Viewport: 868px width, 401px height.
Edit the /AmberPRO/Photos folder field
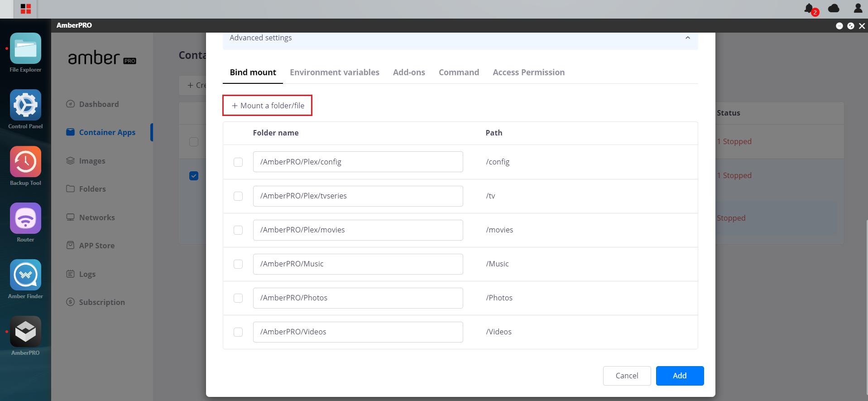tap(358, 298)
